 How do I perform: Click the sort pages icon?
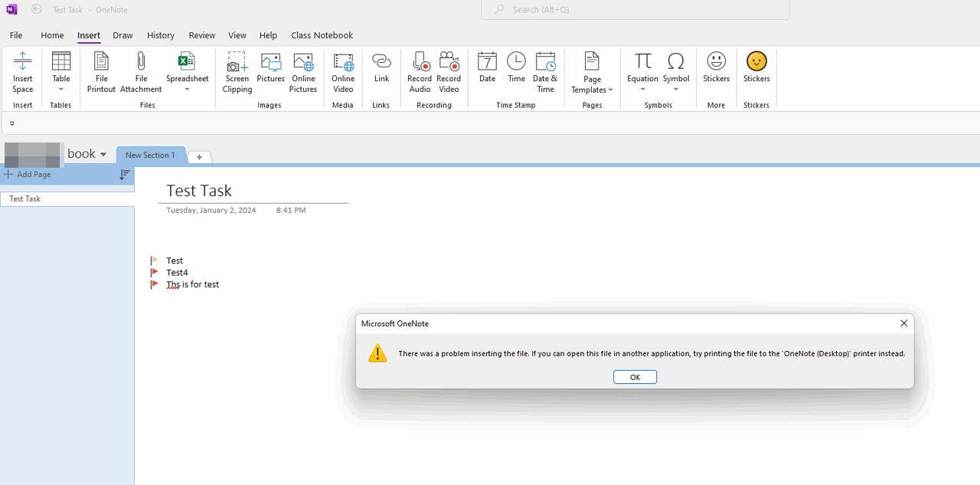tap(125, 175)
